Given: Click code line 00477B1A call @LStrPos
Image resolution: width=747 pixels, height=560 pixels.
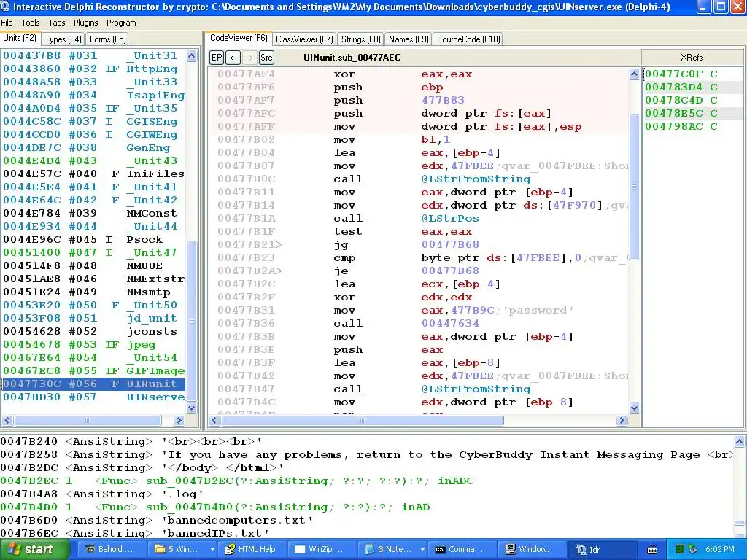Looking at the screenshot, I should 419,219.
